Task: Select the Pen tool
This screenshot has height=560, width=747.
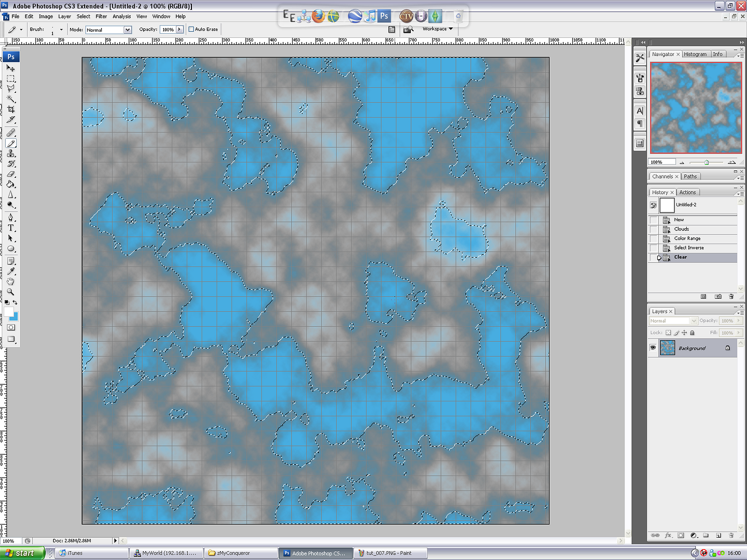Action: 10,218
